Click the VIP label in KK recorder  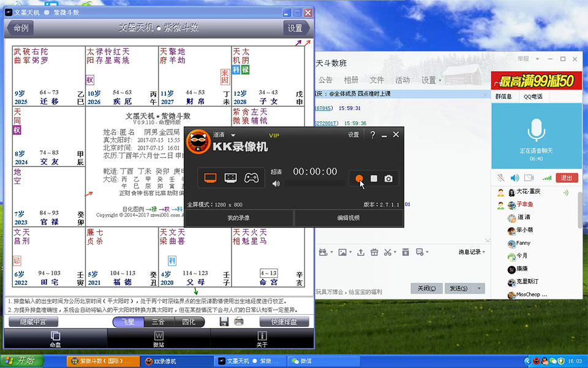click(274, 136)
